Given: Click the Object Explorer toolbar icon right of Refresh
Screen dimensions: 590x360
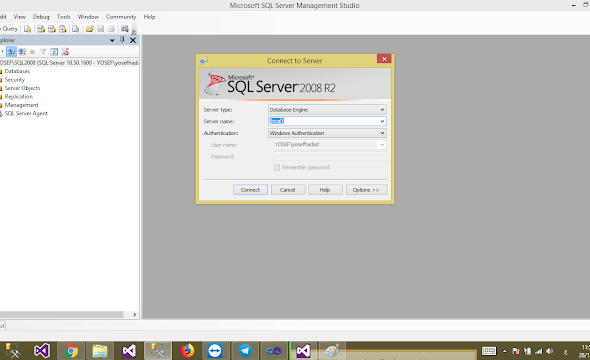Looking at the screenshot, I should tap(65, 52).
